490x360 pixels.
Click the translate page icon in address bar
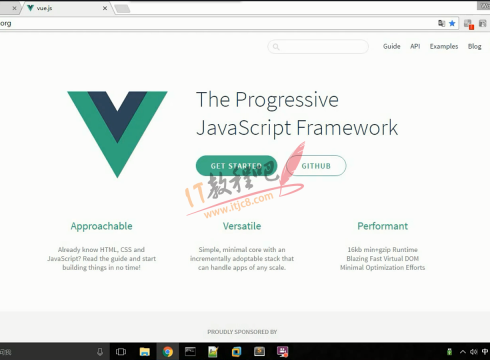point(441,23)
